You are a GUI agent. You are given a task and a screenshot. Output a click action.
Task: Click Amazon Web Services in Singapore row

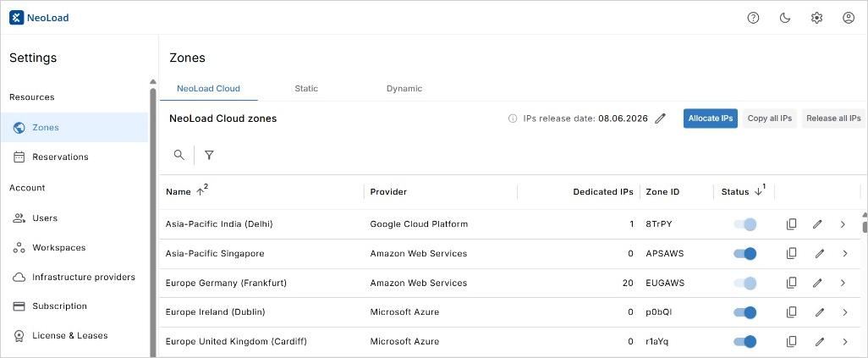pyautogui.click(x=419, y=253)
